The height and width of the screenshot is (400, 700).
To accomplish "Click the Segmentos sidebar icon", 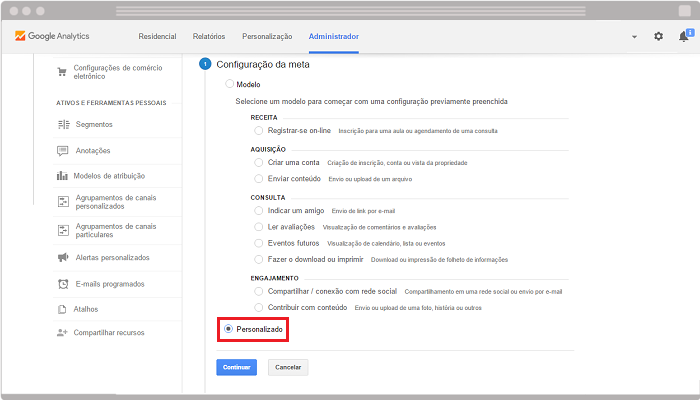I will [x=63, y=125].
